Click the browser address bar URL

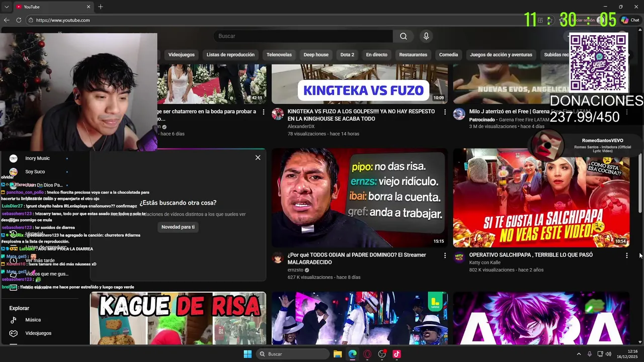[63, 20]
